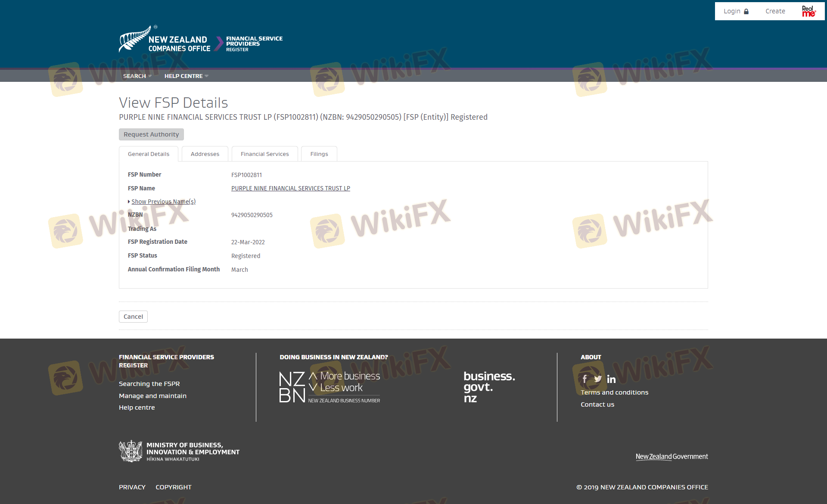The image size is (827, 504).
Task: Click the Ministry of Business crest logo
Action: pos(131,451)
